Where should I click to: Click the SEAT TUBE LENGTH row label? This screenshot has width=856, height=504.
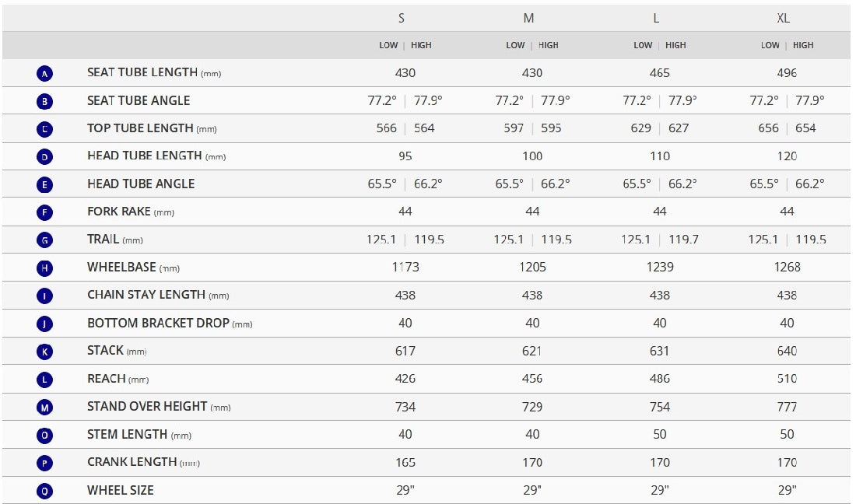pos(142,72)
